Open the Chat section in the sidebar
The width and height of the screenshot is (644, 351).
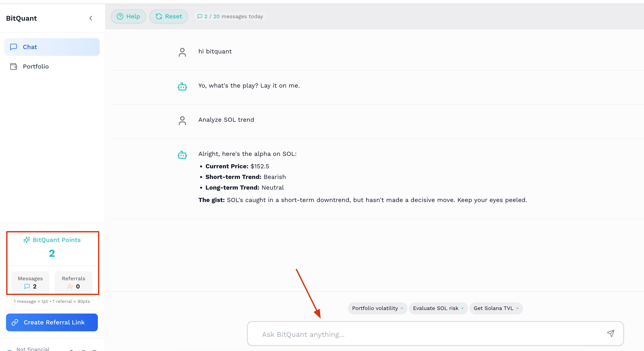[52, 47]
